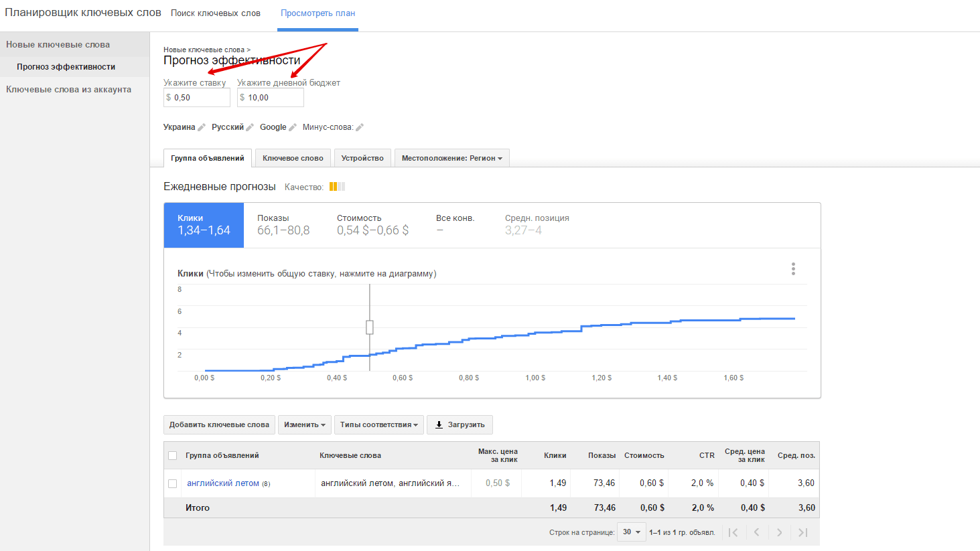Open the Типы соответствия dropdown

pyautogui.click(x=378, y=425)
